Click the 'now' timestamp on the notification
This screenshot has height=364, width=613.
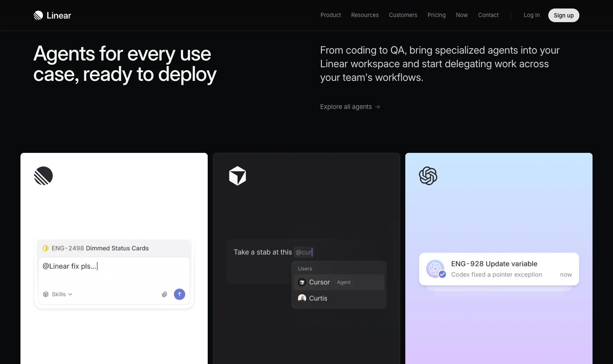pyautogui.click(x=566, y=275)
